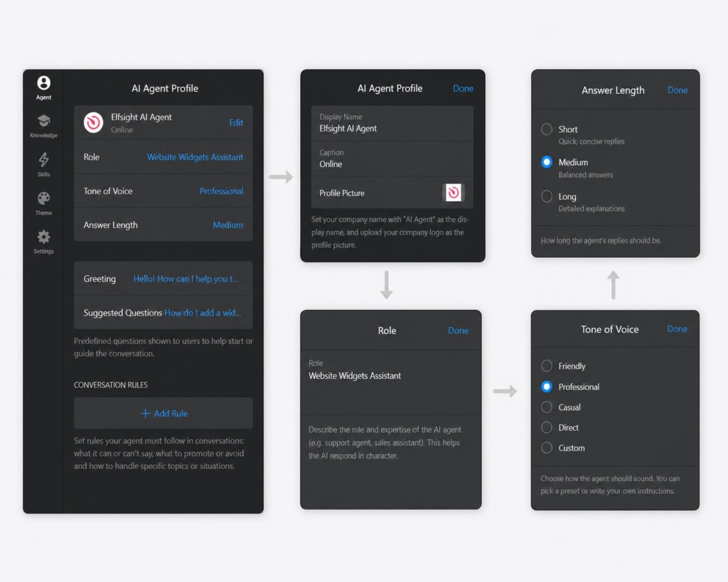Screen dimensions: 728x582
Task: Click Done in Answer Length panel
Action: click(x=678, y=90)
